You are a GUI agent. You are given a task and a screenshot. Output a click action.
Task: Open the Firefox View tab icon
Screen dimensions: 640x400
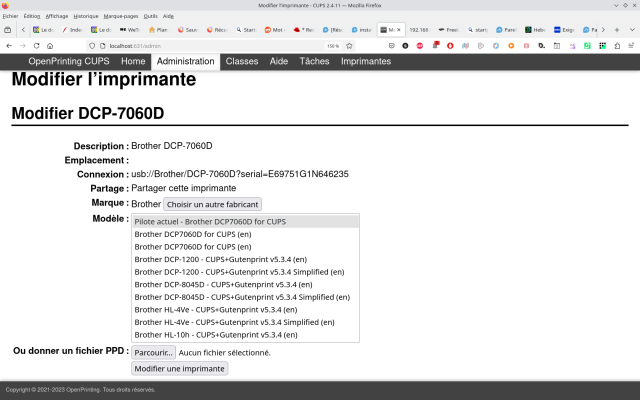[x=7, y=30]
